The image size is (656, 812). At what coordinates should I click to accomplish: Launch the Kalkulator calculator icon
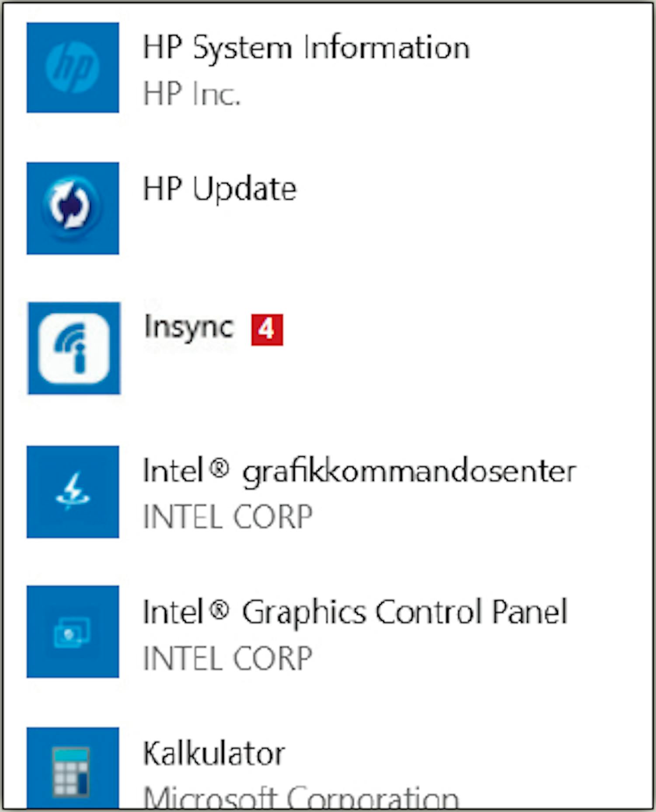tap(73, 768)
